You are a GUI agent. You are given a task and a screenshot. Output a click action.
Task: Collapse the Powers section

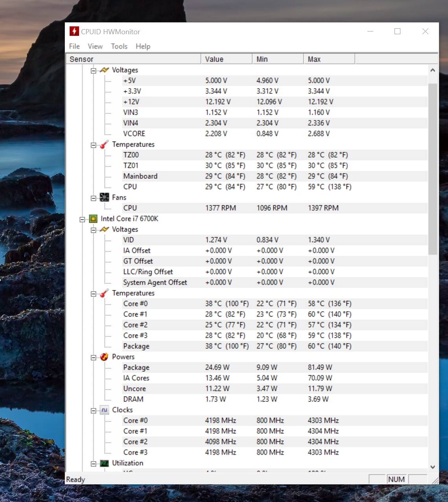93,357
